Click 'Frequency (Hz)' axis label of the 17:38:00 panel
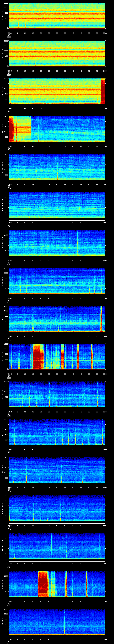The width and height of the screenshot is (114, 644). coord(3,622)
